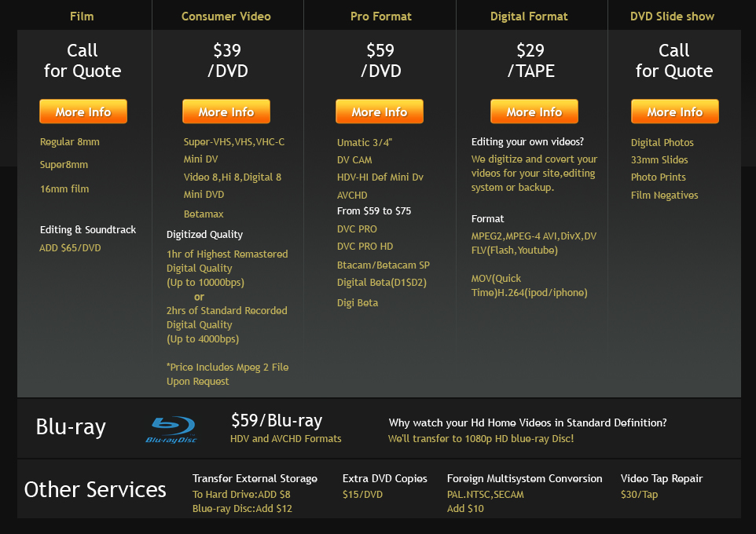Select the Digital Format header
The width and height of the screenshot is (756, 534).
(x=530, y=16)
